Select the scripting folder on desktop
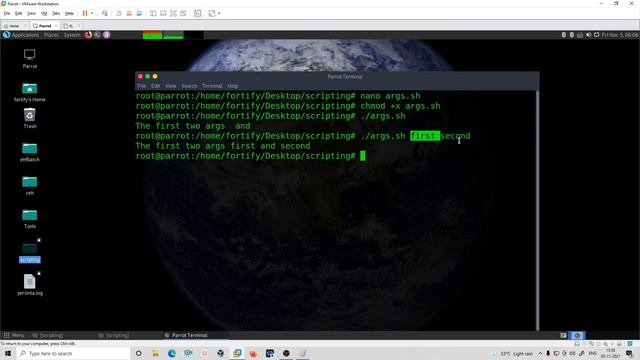This screenshot has height=360, width=640. coord(29,252)
